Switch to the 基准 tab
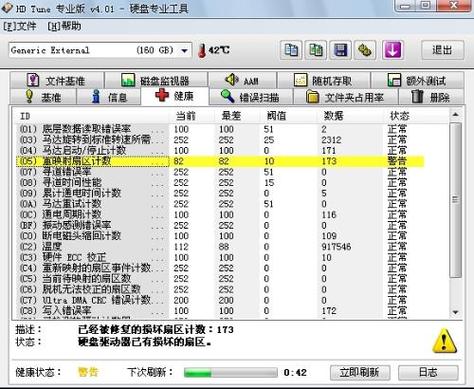This screenshot has width=474, height=389. tap(43, 97)
